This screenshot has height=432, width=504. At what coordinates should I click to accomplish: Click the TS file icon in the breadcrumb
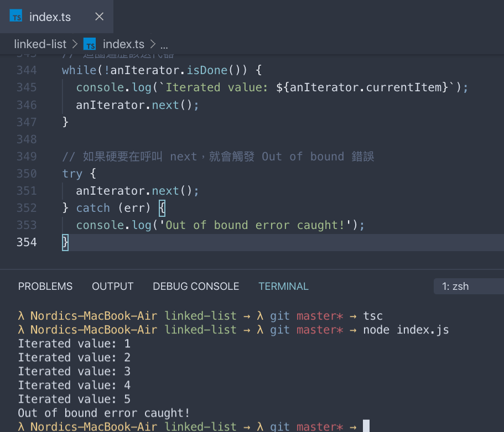click(x=90, y=44)
